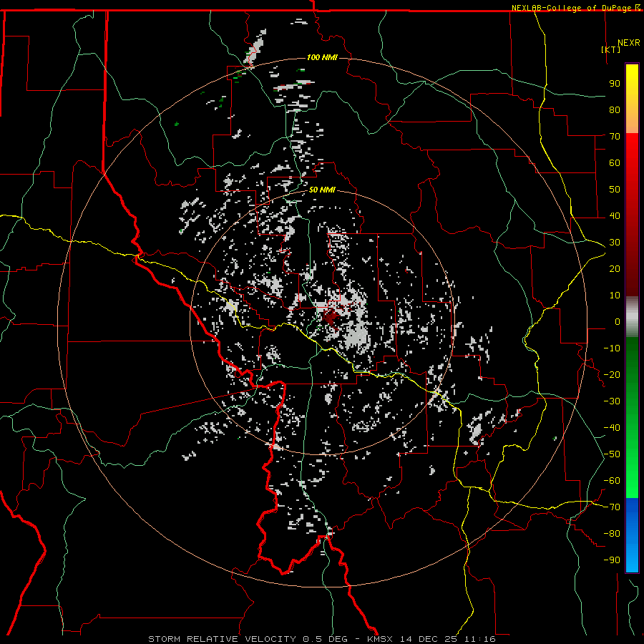Pick the gray zero-velocity segment of the scale
Screen dimensions: 644x644
(x=632, y=317)
